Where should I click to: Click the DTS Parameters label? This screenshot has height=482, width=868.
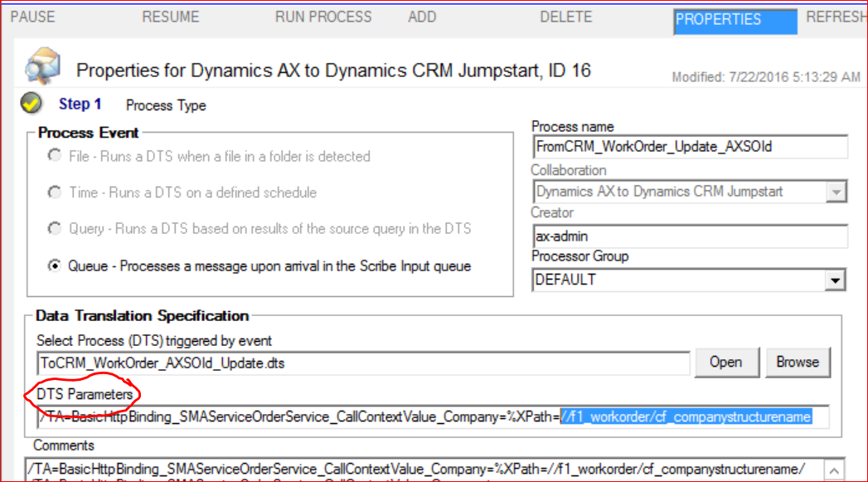[85, 394]
